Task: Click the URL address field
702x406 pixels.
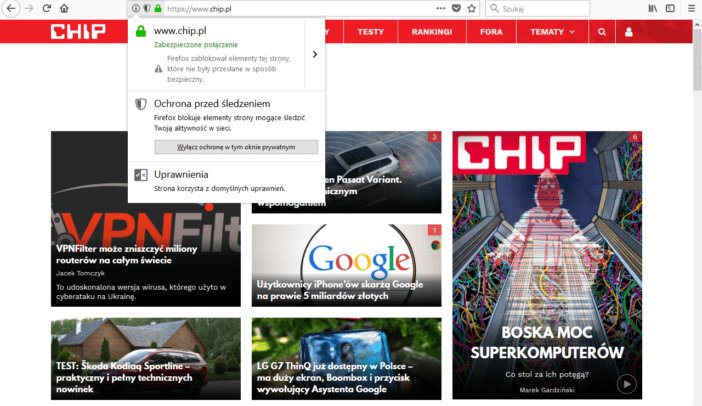Action: [x=298, y=9]
